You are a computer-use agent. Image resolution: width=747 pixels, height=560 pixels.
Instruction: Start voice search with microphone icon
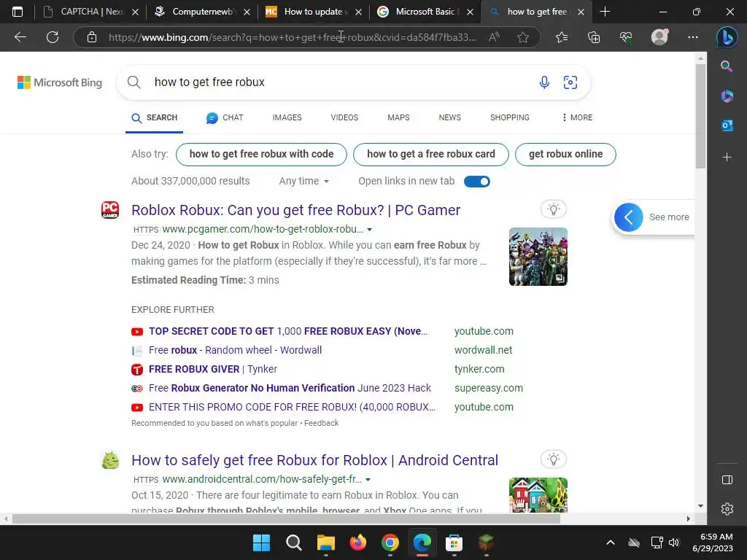pyautogui.click(x=544, y=82)
